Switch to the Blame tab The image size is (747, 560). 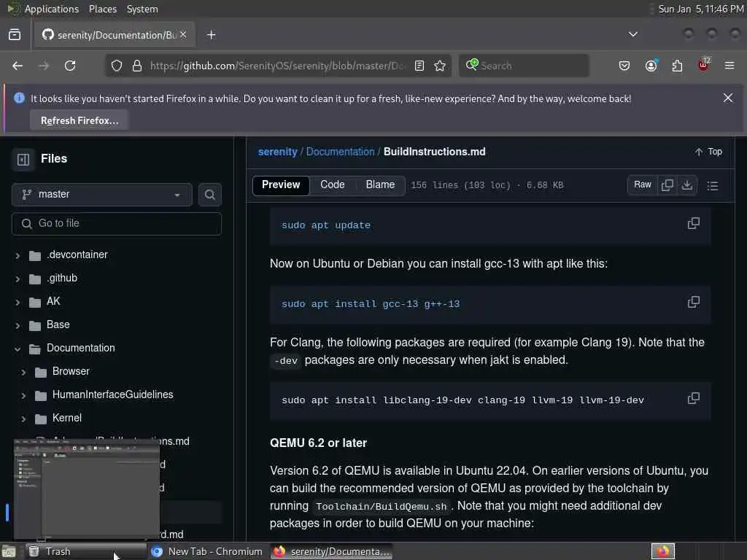coord(380,184)
